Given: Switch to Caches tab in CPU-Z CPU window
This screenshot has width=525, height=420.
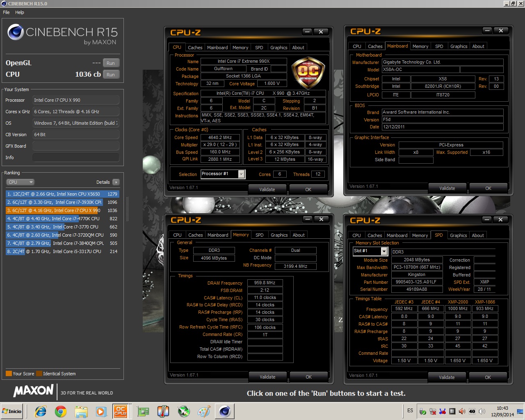Looking at the screenshot, I should (x=195, y=48).
